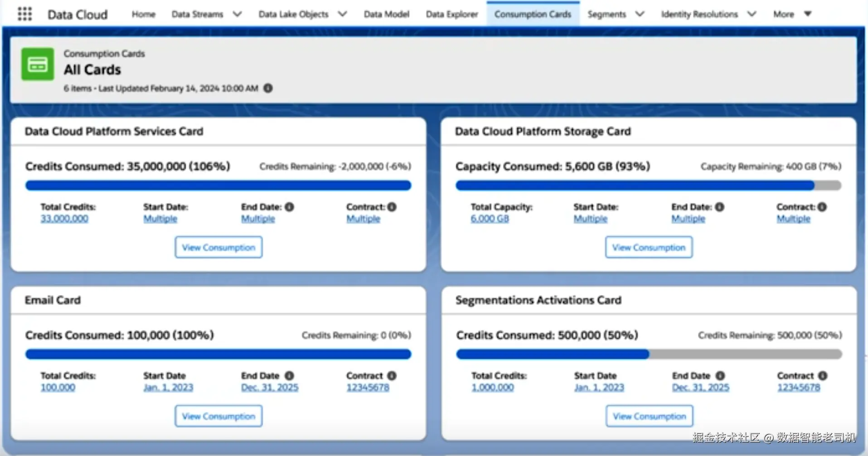
Task: Click the Data Cloud app name
Action: pyautogui.click(x=78, y=15)
